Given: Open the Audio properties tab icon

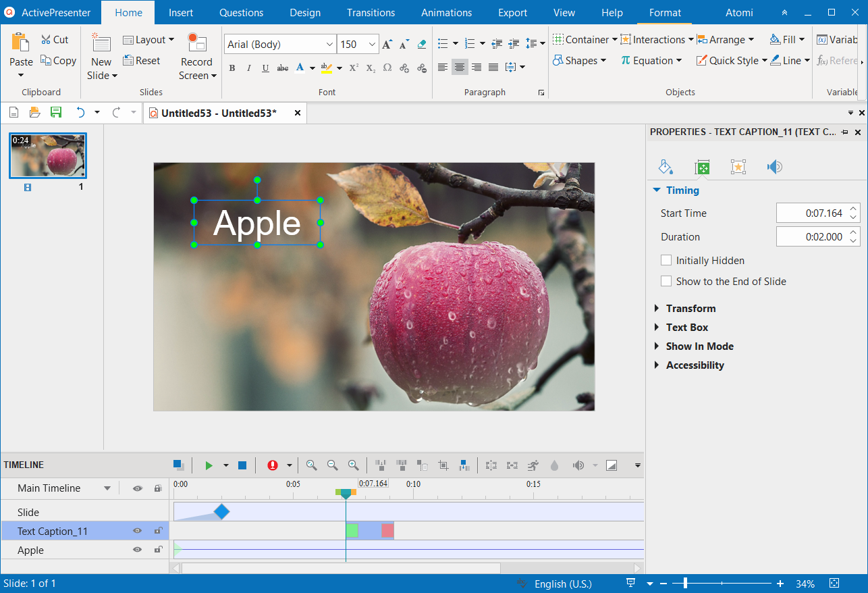Looking at the screenshot, I should tap(775, 167).
